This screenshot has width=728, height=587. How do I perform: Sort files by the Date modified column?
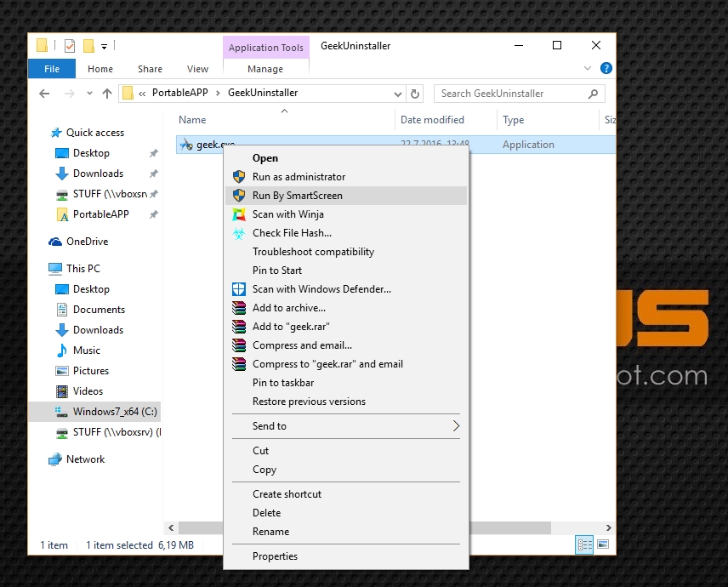pyautogui.click(x=432, y=120)
